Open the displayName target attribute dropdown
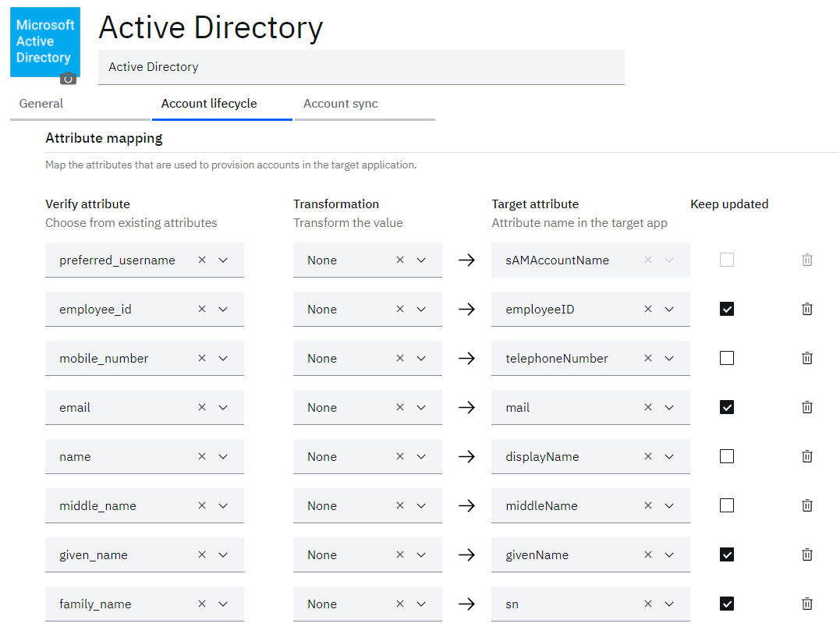 click(669, 456)
